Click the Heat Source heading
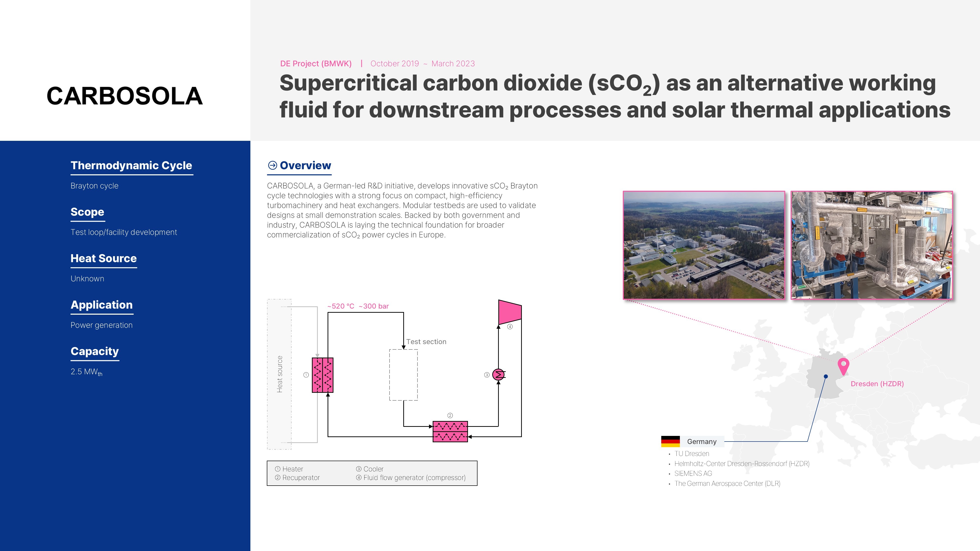Viewport: 980px width, 551px height. click(x=103, y=258)
